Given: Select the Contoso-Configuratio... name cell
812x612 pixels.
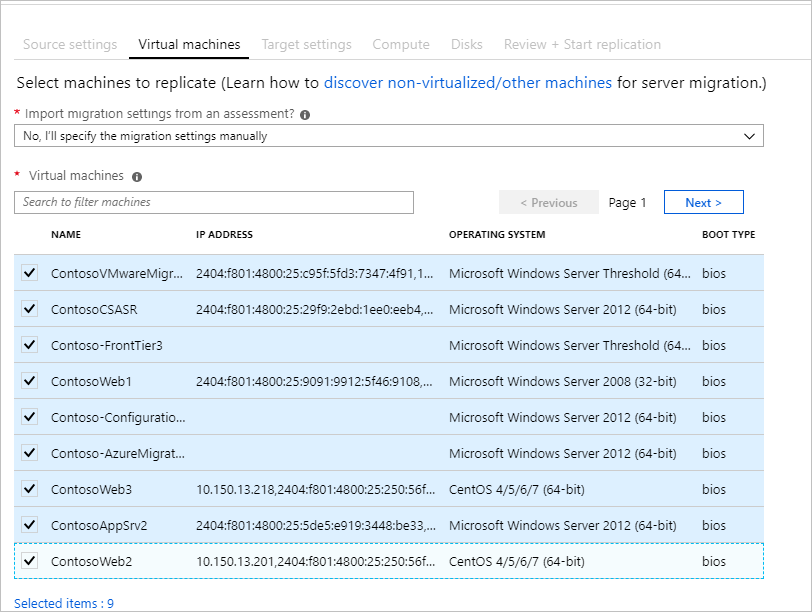Looking at the screenshot, I should click(x=118, y=417).
